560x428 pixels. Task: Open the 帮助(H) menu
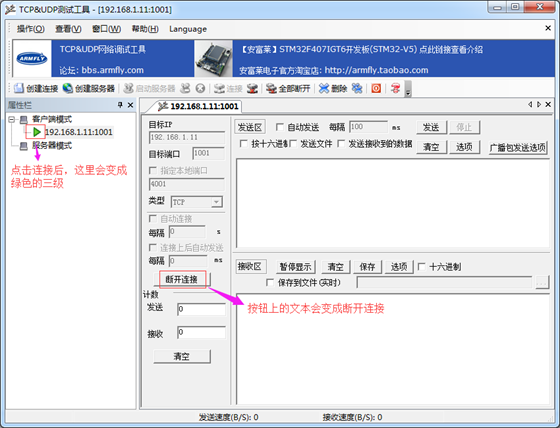click(x=145, y=29)
